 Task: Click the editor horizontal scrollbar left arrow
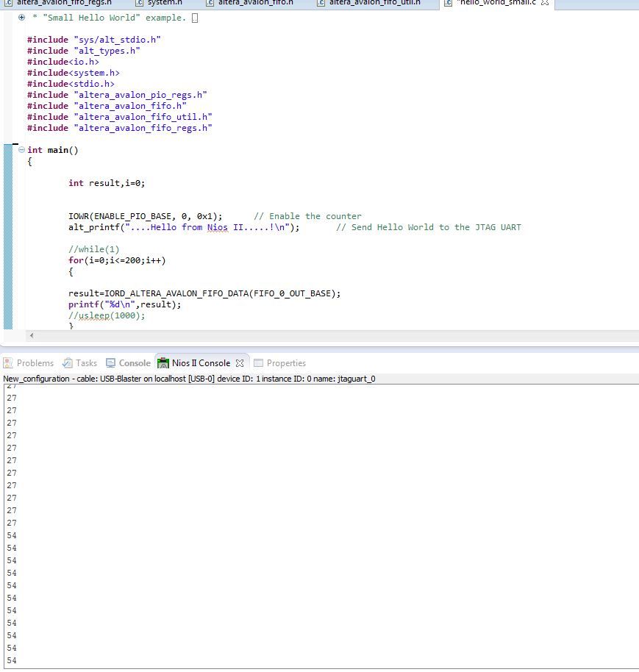coord(31,335)
